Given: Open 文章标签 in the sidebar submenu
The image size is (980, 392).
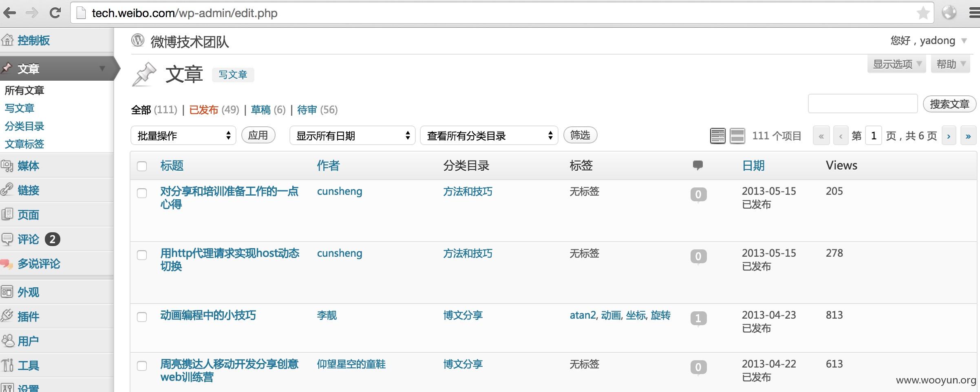Looking at the screenshot, I should click(24, 144).
